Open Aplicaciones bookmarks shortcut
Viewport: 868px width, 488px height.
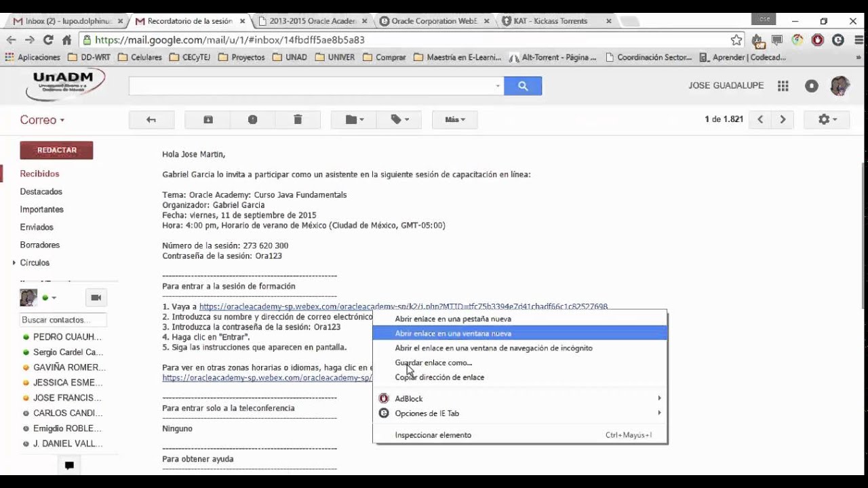point(33,58)
